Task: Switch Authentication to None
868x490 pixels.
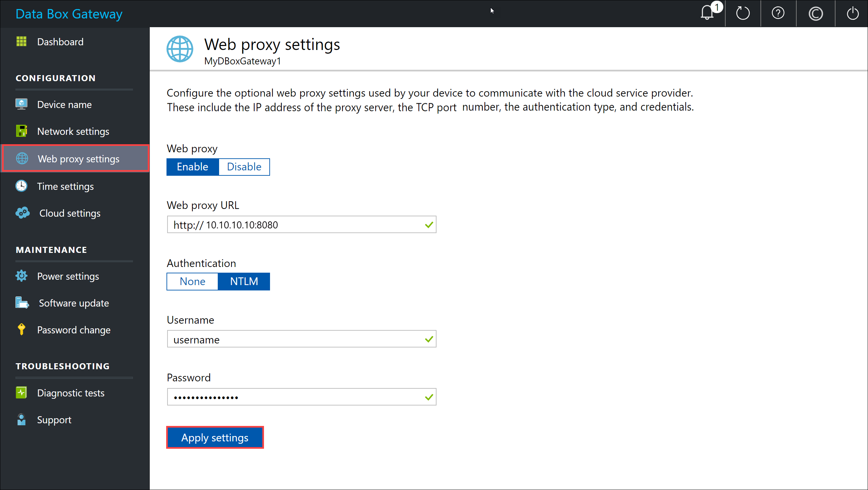Action: coord(192,281)
